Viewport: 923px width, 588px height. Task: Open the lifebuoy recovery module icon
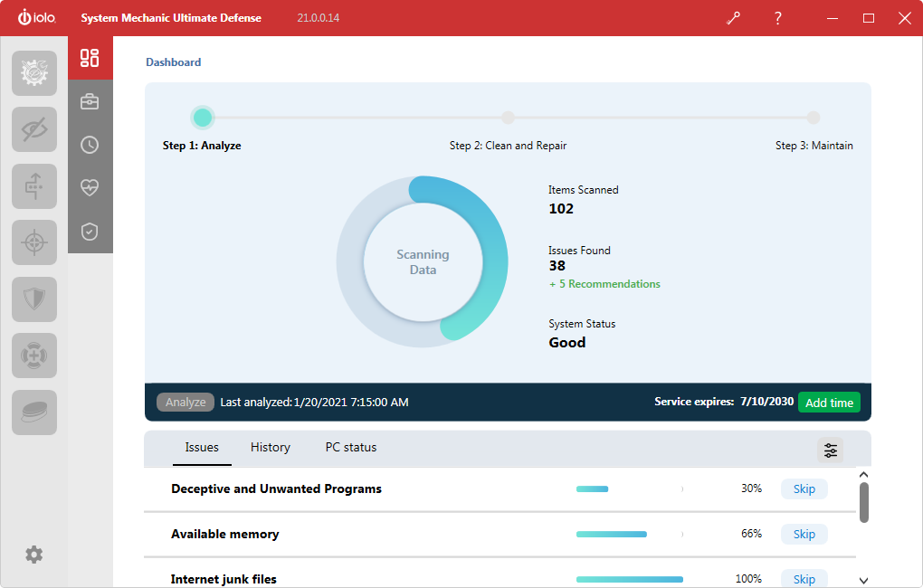coord(34,356)
